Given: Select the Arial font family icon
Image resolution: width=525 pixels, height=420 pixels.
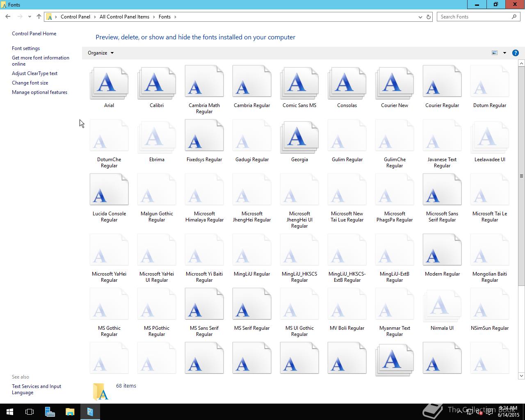Looking at the screenshot, I should click(109, 84).
